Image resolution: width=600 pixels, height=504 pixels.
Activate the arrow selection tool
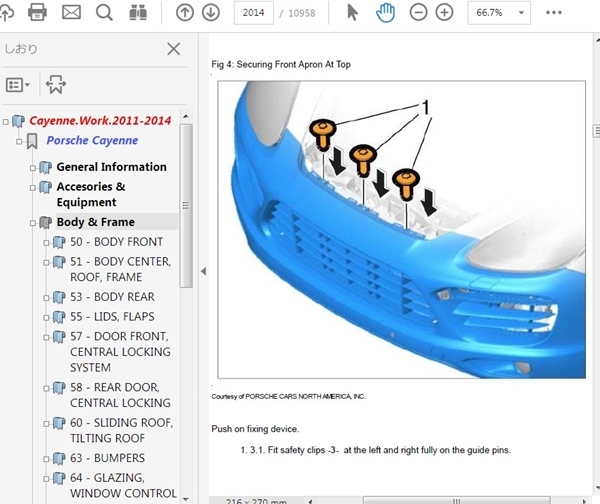[352, 12]
